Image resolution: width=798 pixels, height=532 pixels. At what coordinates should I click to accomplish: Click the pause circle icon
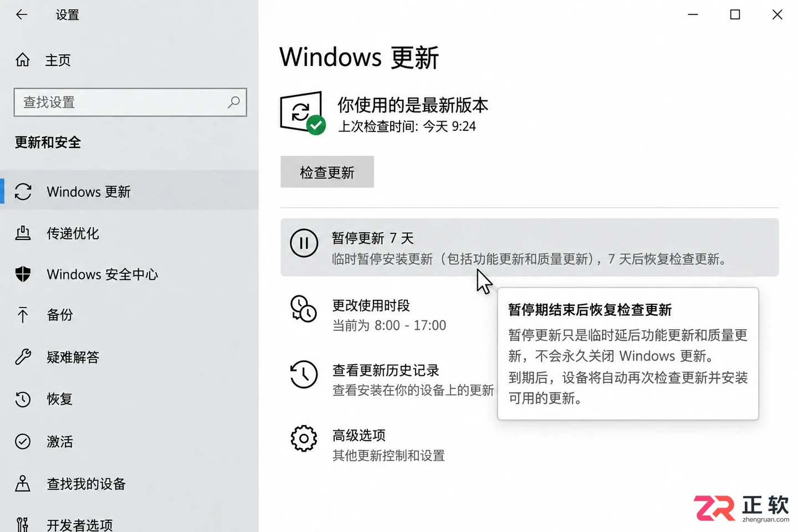click(304, 243)
